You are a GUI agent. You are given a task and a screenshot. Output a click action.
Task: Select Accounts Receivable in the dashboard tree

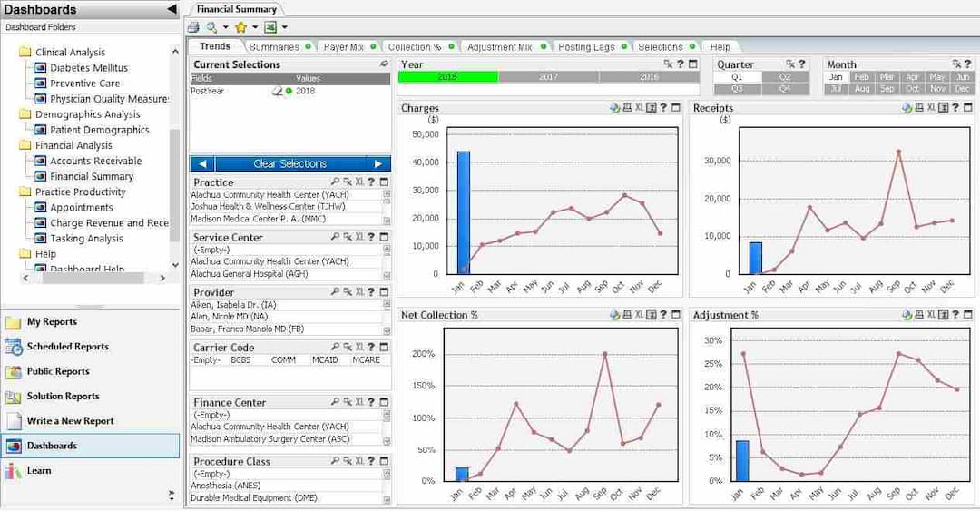[x=95, y=161]
